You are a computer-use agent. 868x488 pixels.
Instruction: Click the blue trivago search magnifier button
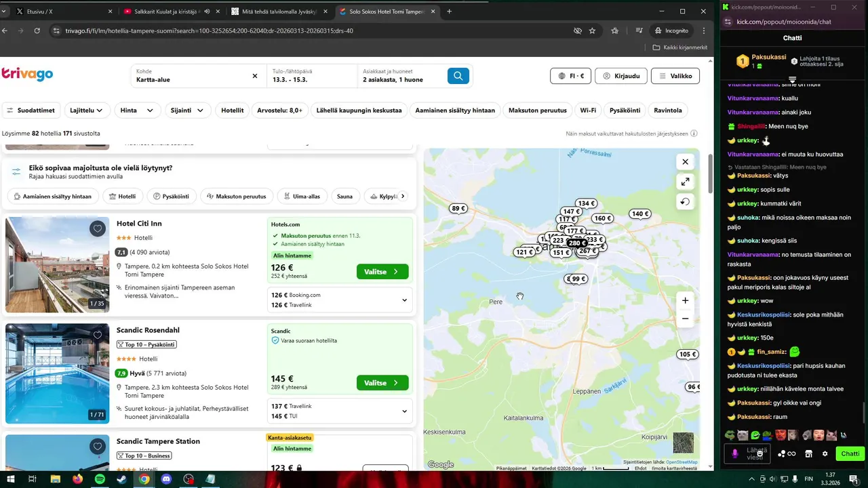[458, 76]
